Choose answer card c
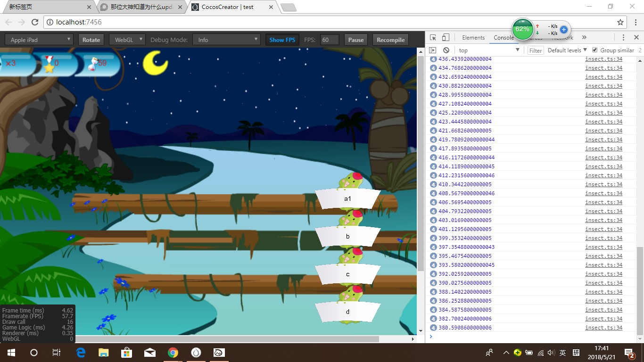Image resolution: width=644 pixels, height=362 pixels. click(348, 274)
